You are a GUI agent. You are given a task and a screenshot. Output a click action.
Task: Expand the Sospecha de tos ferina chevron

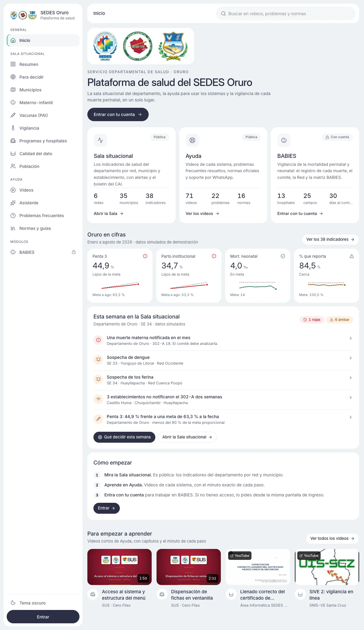(351, 378)
